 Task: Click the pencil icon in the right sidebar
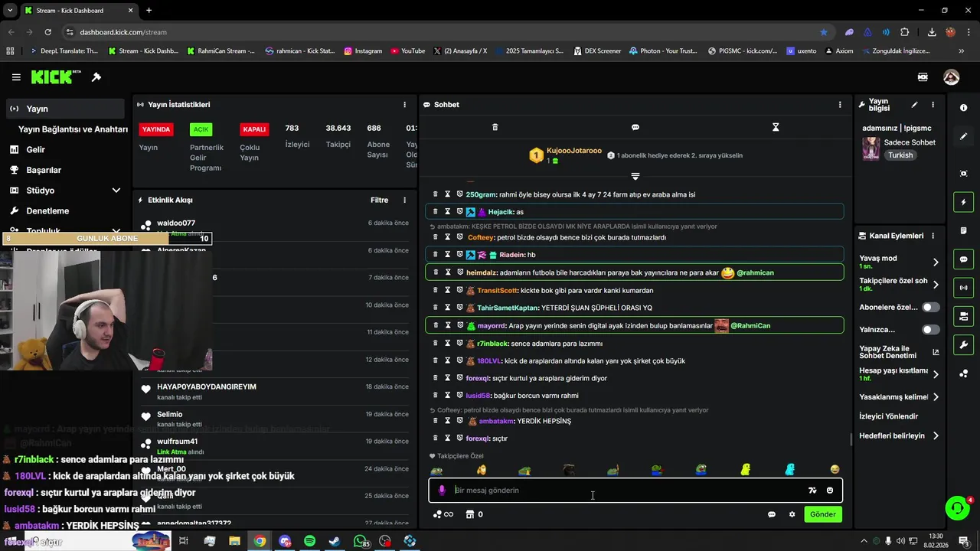click(964, 136)
